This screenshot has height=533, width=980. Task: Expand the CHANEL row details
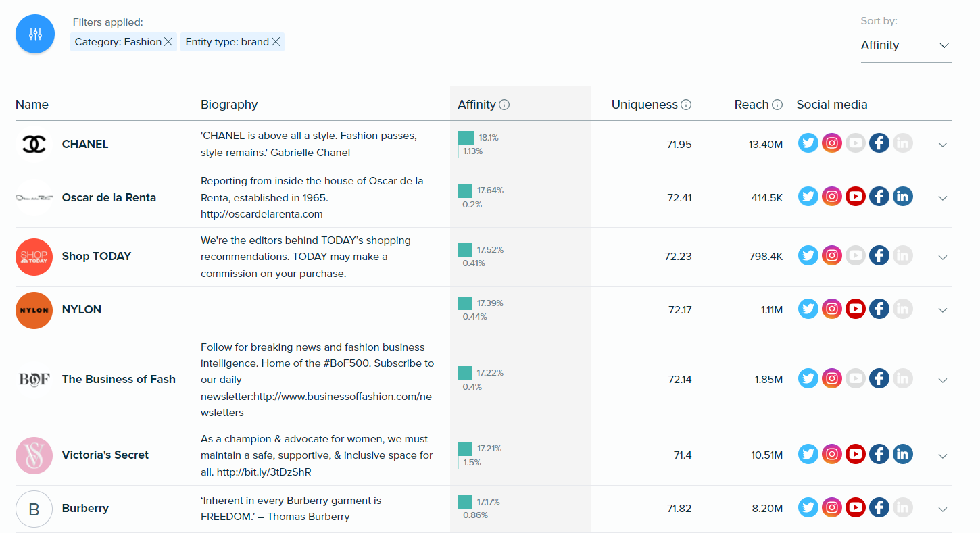943,145
